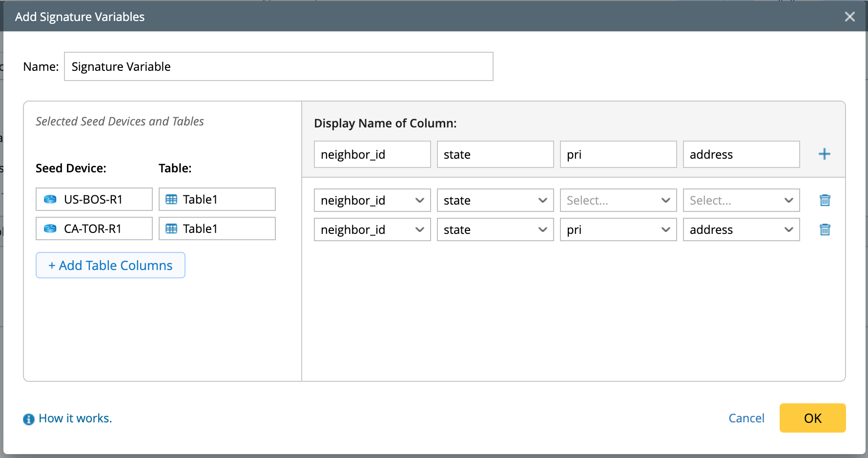Open first row empty pri Select dropdown

point(618,200)
